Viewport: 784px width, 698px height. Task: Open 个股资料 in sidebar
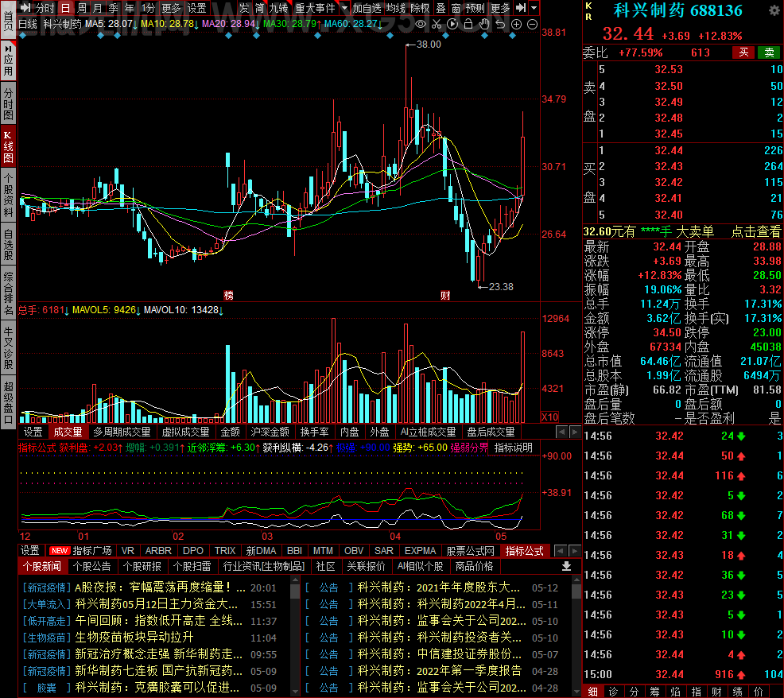[x=8, y=195]
